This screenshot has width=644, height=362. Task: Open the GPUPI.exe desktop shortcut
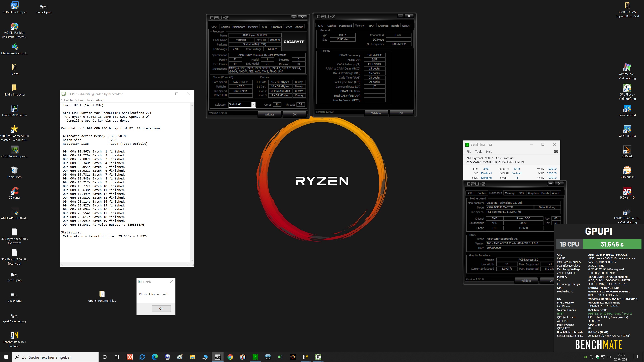coord(627,92)
